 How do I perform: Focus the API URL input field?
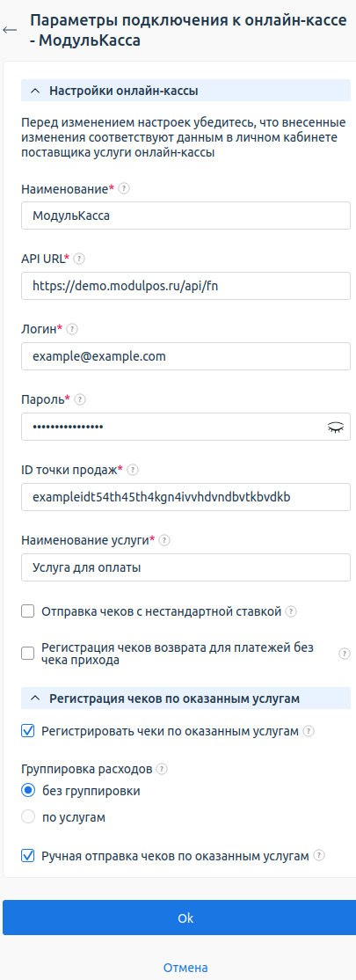[x=185, y=286]
